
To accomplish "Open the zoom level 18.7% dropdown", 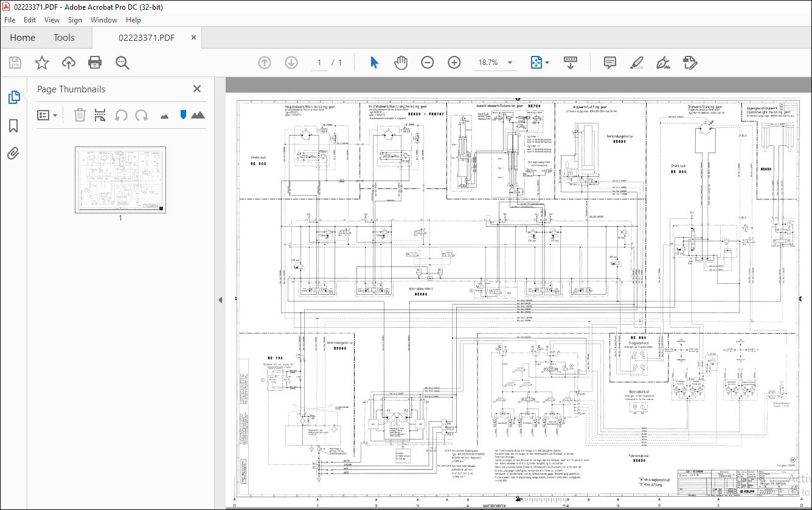I will (x=510, y=63).
